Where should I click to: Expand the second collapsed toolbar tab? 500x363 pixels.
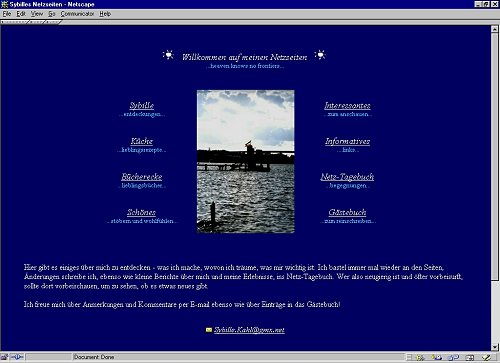pyautogui.click(x=37, y=22)
